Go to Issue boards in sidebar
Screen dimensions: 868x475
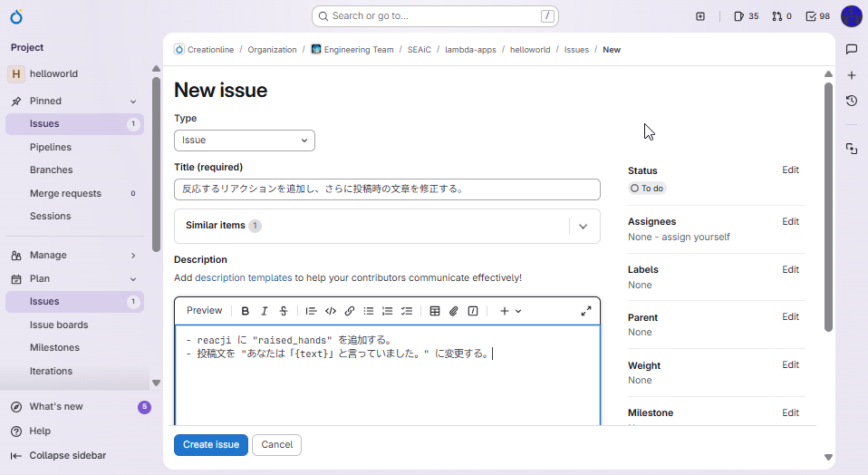click(x=59, y=325)
